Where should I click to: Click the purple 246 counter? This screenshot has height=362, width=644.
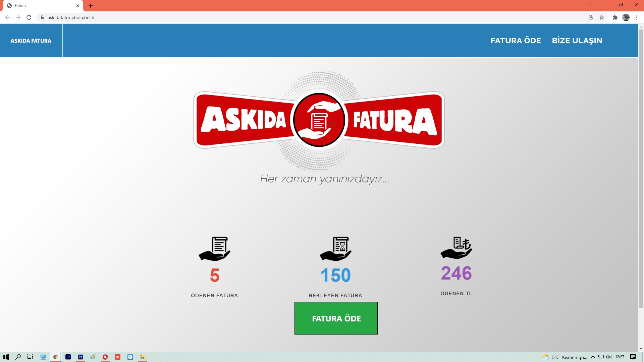tap(456, 273)
